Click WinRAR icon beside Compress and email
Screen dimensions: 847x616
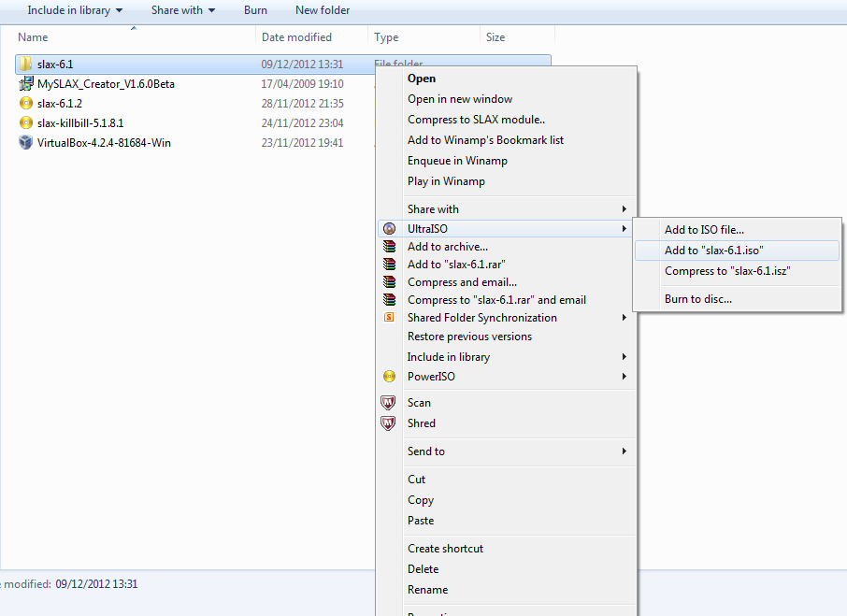[389, 282]
